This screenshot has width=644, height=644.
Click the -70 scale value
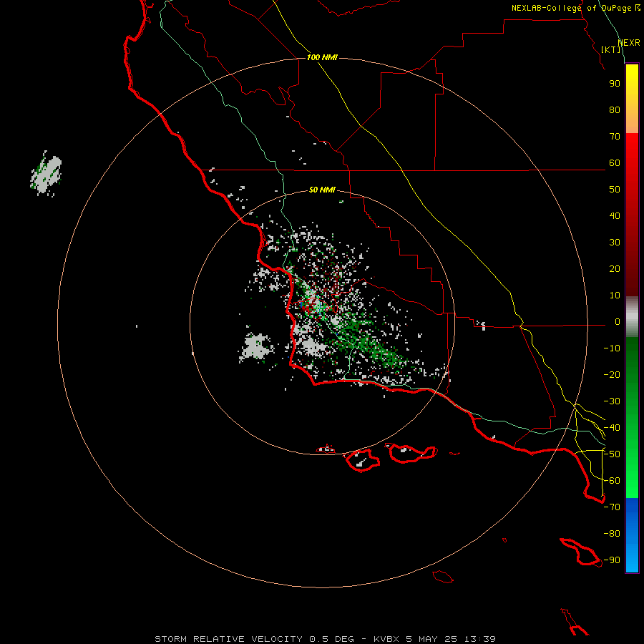[x=612, y=507]
